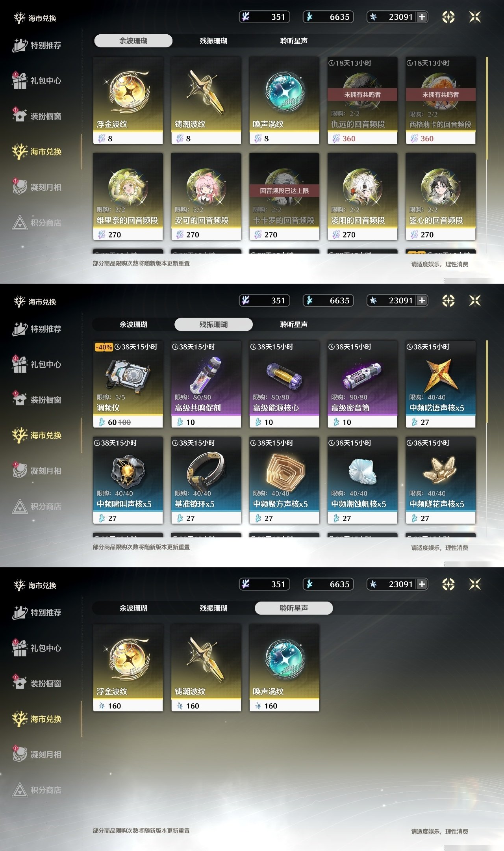Pick the 中频呓语声核x5 star item
Screen dimensions: 504x851
(x=441, y=384)
